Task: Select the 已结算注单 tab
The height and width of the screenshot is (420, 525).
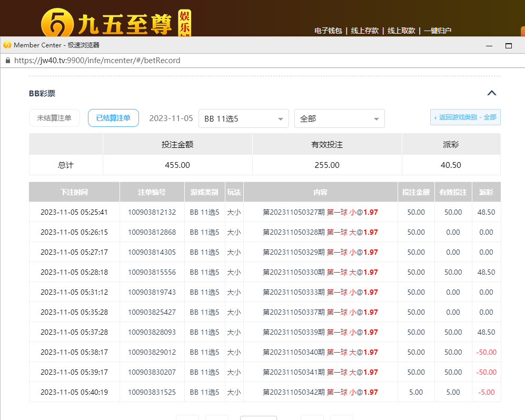Action: (113, 118)
